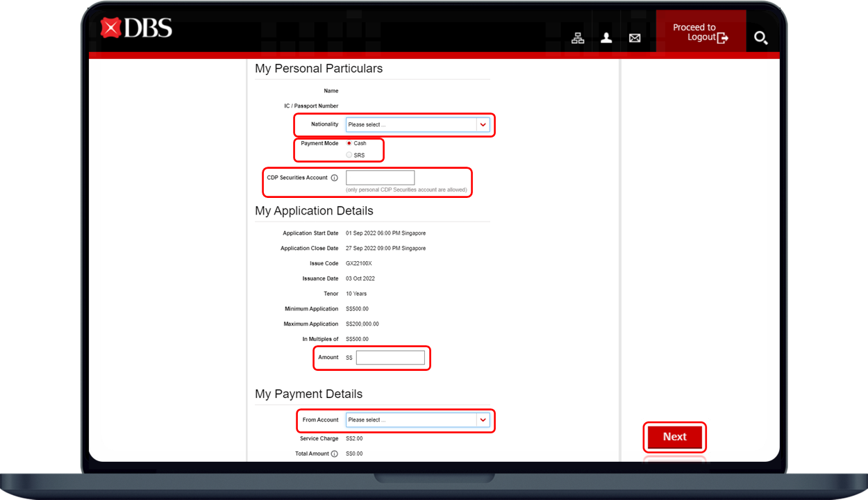Click the red chevron on Nationality field
Viewport: 868px width, 500px height.
483,125
